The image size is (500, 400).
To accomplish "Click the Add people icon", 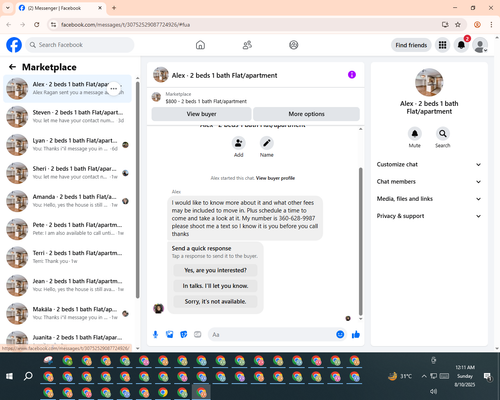I will (x=238, y=143).
